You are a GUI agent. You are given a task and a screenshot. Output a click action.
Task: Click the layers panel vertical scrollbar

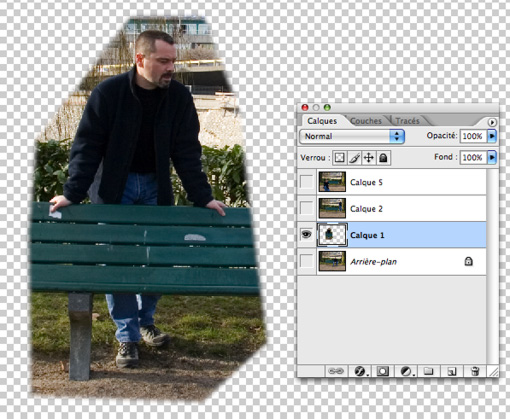click(x=493, y=267)
